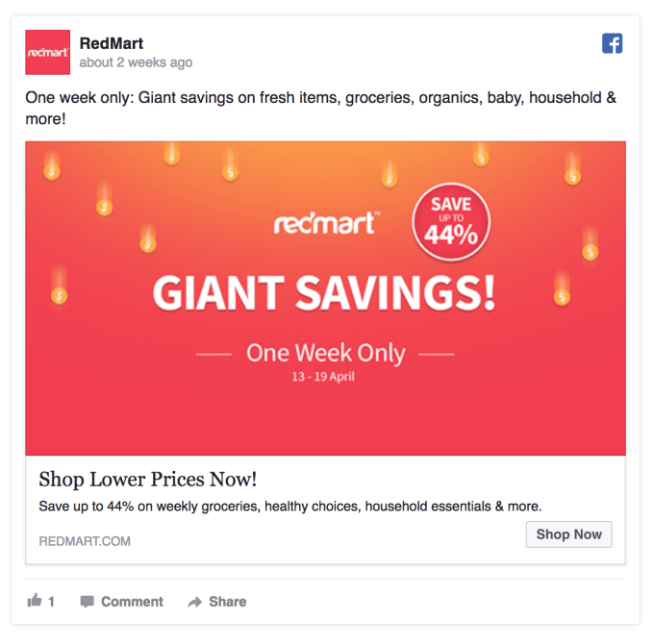Open the 'about 2 weeks ago' timestamp

136,62
